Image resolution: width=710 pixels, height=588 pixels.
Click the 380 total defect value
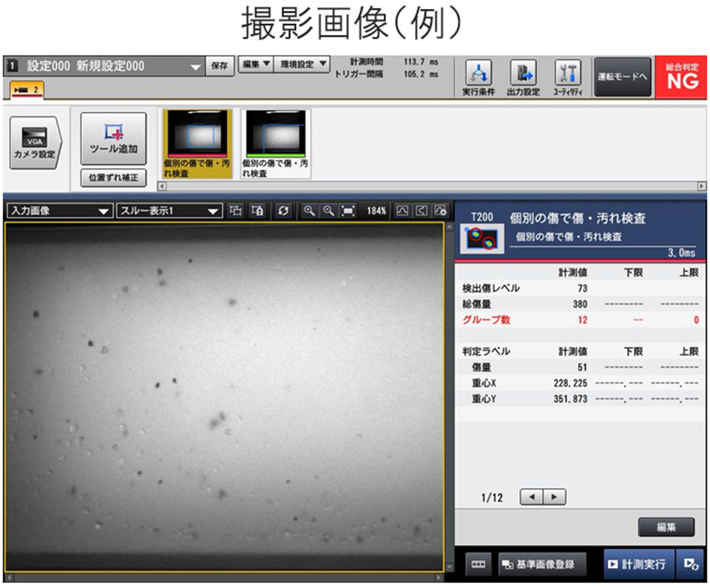tap(580, 304)
